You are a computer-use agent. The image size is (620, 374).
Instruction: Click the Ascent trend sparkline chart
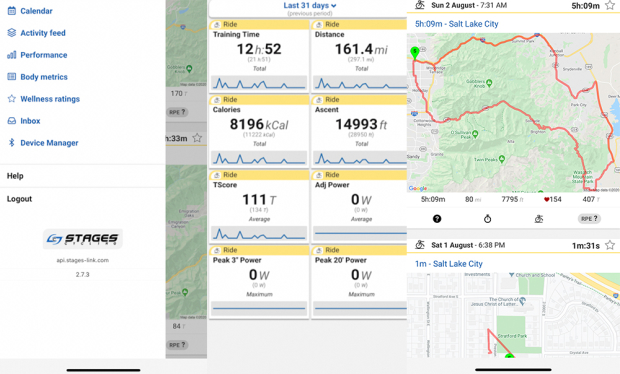click(361, 158)
